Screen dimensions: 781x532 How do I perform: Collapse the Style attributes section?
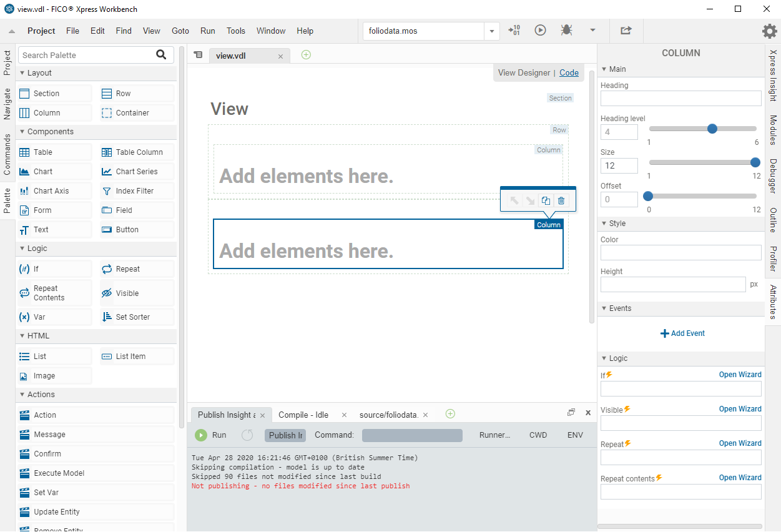[x=604, y=224]
